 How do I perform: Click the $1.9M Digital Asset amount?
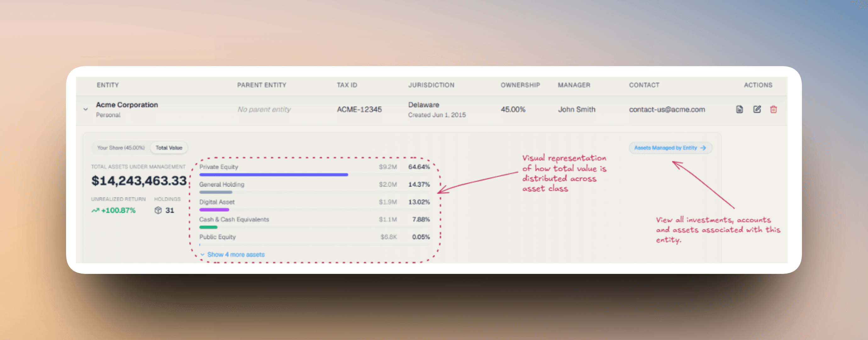pos(388,202)
